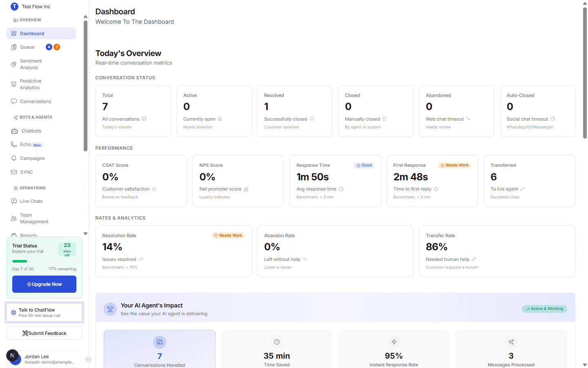This screenshot has height=368, width=588.
Task: Click the main page vertical scrollbar
Action: 585,74
